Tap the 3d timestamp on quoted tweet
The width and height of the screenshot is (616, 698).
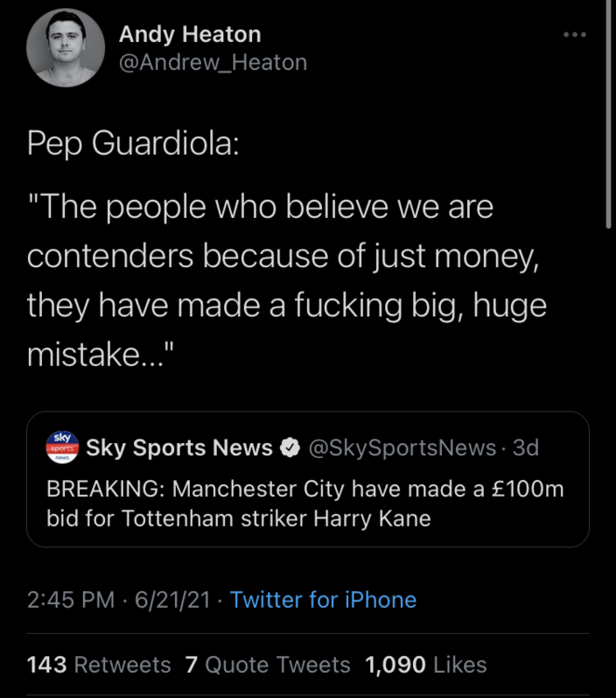(526, 448)
